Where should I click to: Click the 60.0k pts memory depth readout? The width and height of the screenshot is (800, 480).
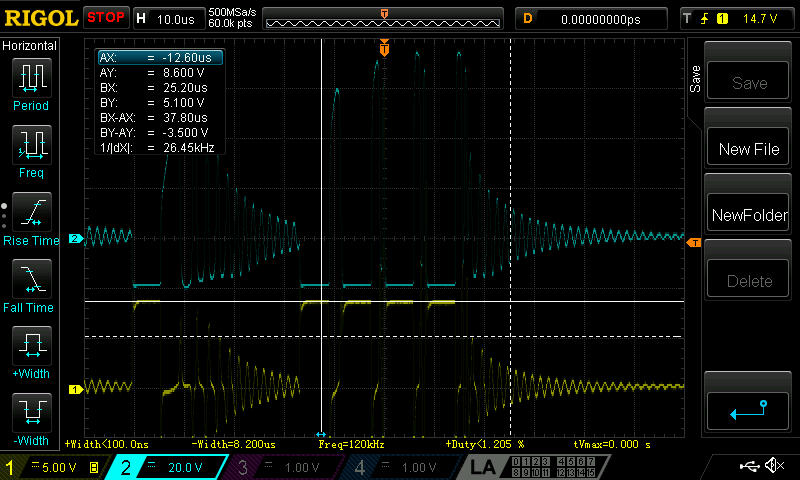230,23
